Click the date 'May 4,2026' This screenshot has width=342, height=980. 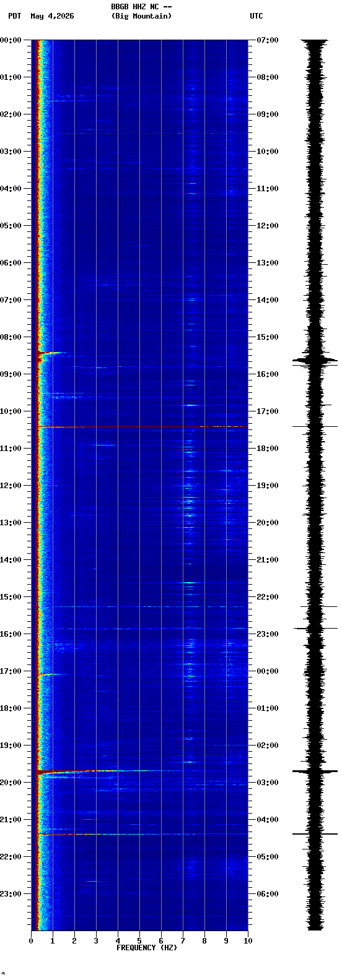(x=52, y=16)
